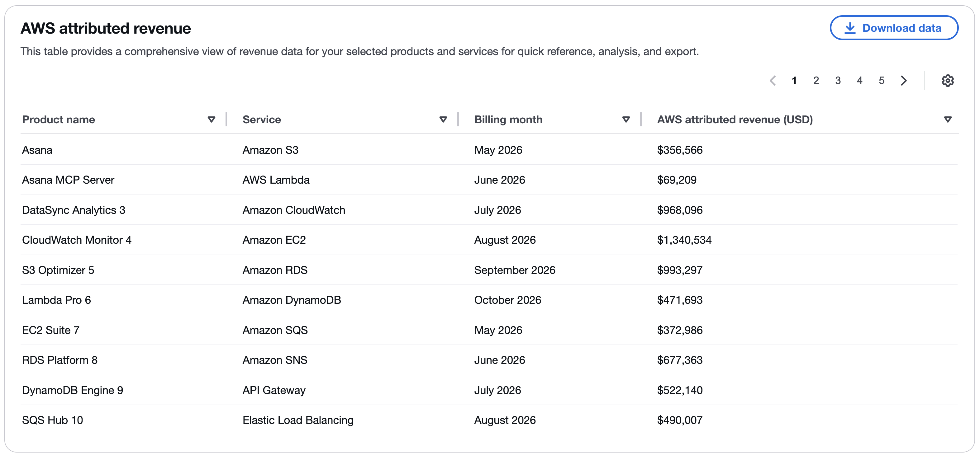The image size is (980, 460).
Task: Sort by AWS attributed revenue column arrow
Action: (948, 120)
